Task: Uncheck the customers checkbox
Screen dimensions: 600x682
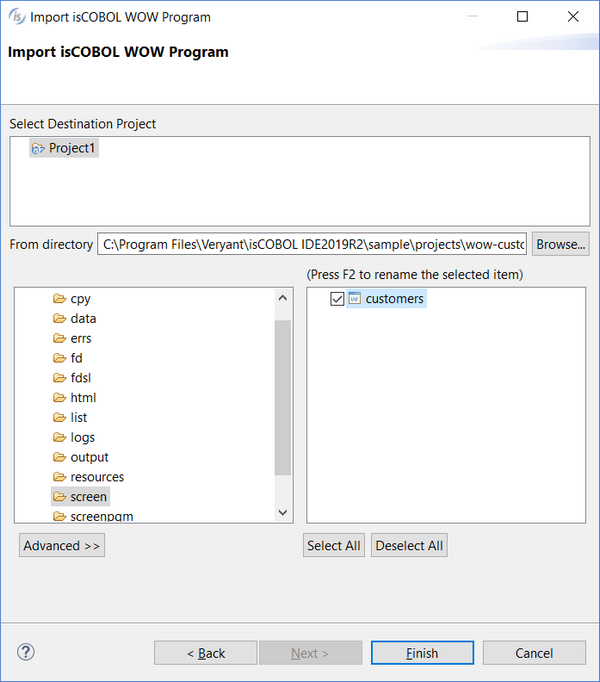Action: [337, 299]
